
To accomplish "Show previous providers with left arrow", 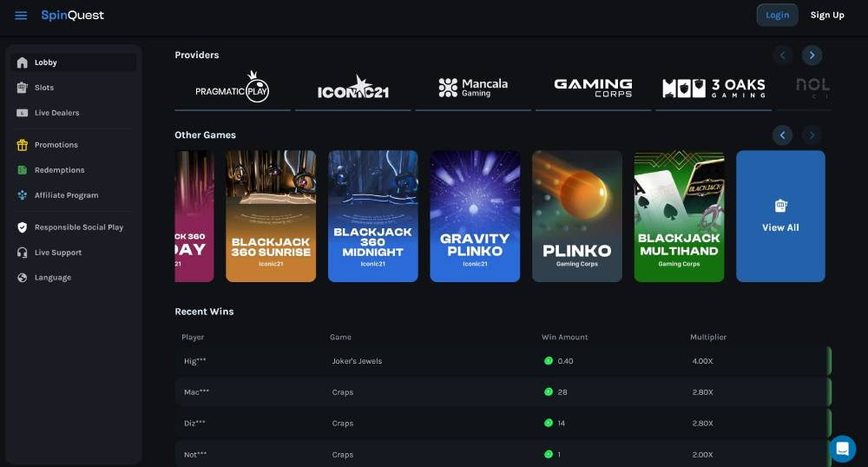I will 782,55.
